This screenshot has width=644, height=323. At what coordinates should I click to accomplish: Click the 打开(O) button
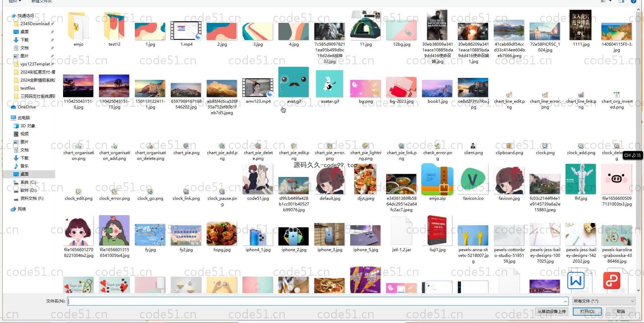pos(587,312)
